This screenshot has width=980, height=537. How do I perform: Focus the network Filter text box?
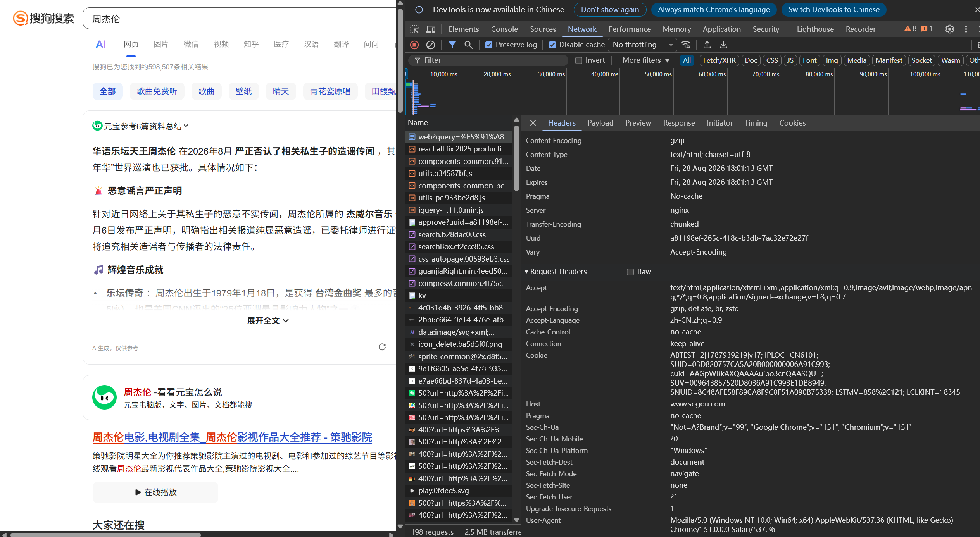[488, 60]
